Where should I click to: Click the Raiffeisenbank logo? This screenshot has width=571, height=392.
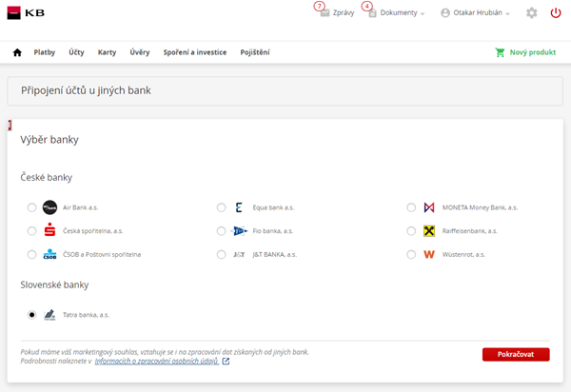[429, 231]
